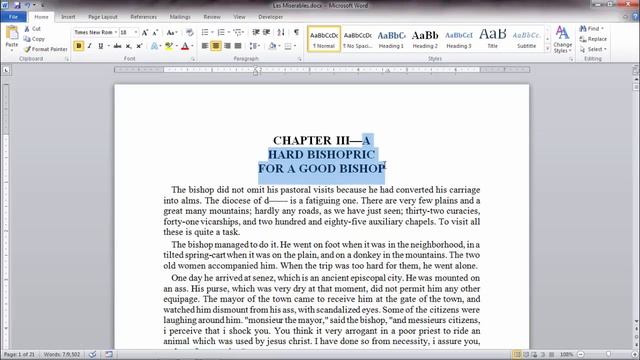Open the font color dropdown arrow
The image size is (640, 360).
(192, 46)
